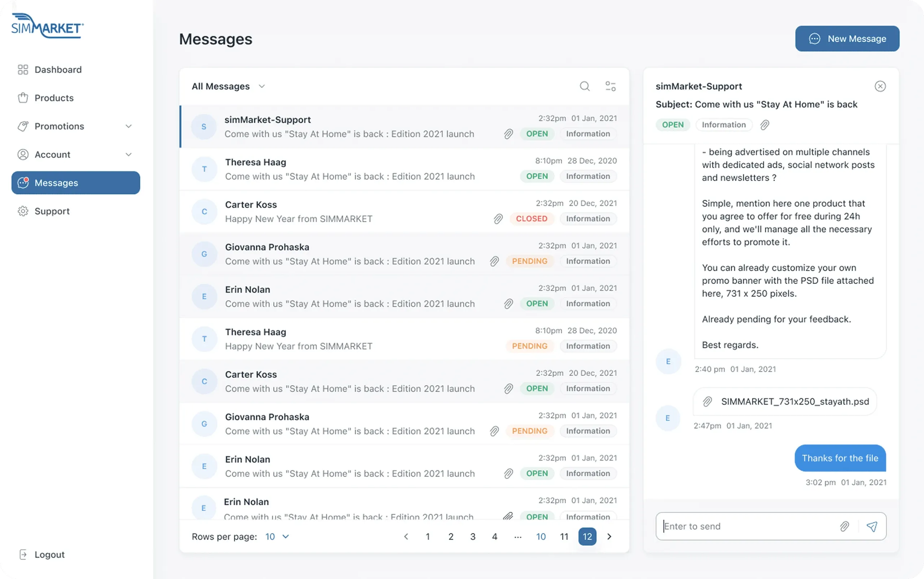Select page 1 in pagination
Viewport: 924px width, 579px height.
pyautogui.click(x=427, y=536)
